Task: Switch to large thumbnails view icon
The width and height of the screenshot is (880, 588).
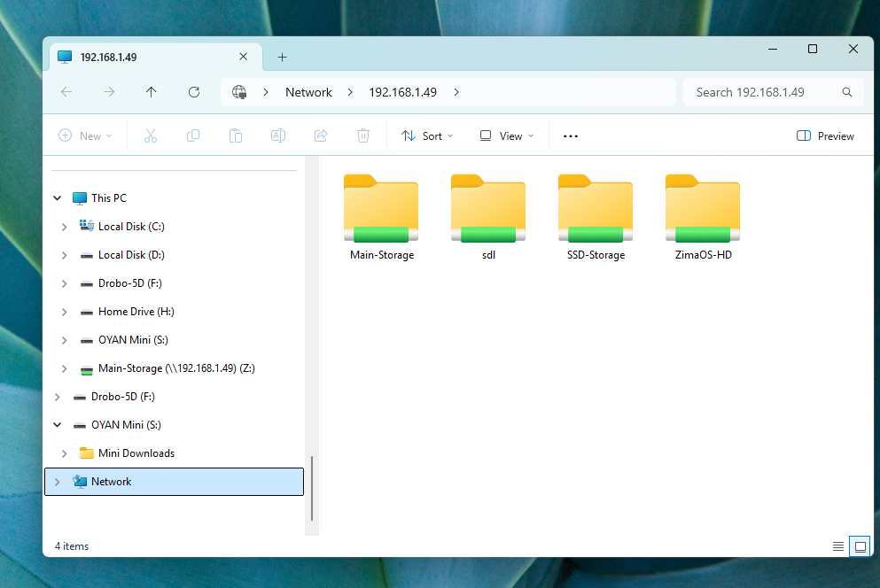Action: click(860, 545)
